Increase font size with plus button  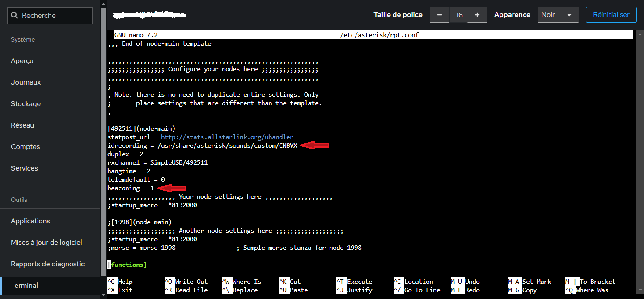click(x=477, y=15)
